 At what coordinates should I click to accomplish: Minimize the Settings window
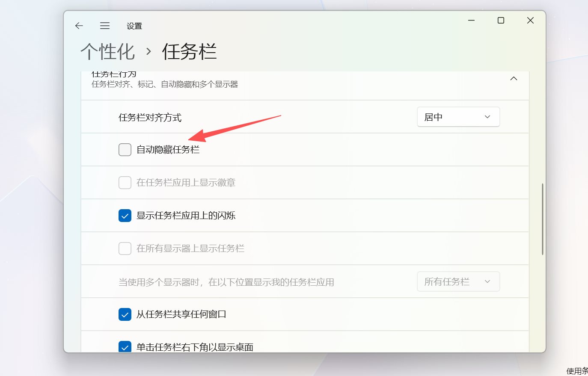pyautogui.click(x=472, y=20)
